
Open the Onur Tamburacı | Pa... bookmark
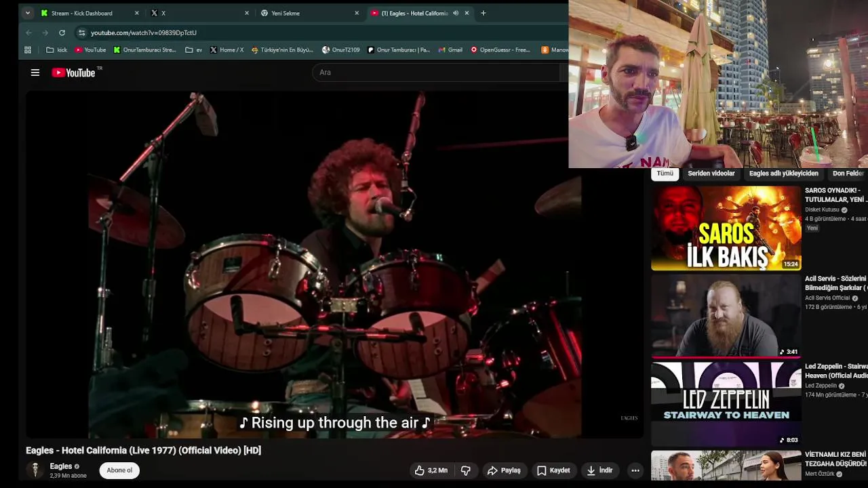click(x=399, y=49)
